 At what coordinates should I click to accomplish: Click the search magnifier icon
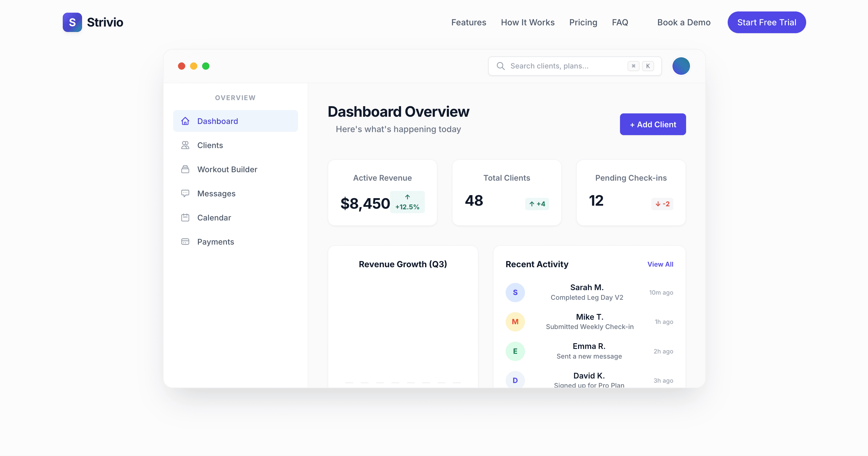501,66
